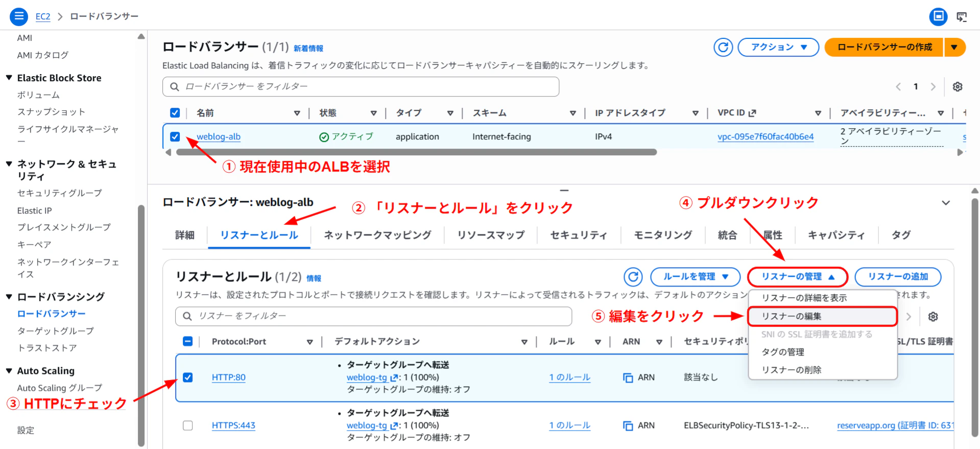This screenshot has height=449, width=980.
Task: Collapse the ネットワーク & セキュリティ section
Action: pos(9,164)
